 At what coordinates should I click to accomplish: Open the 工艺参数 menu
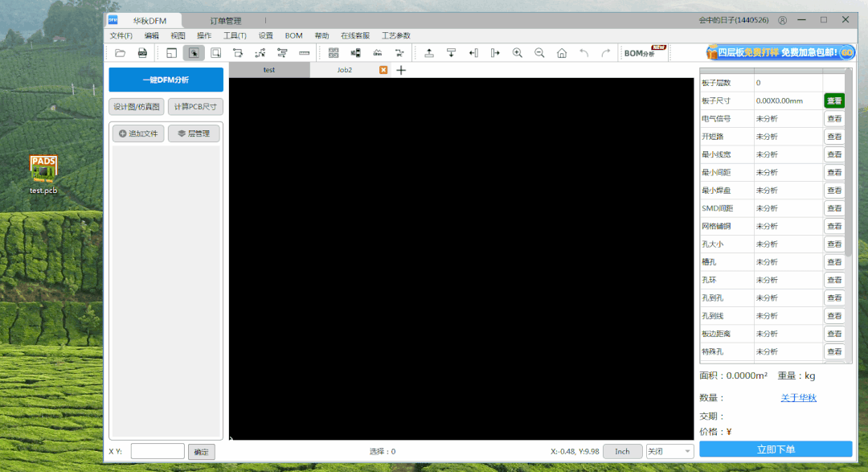395,35
